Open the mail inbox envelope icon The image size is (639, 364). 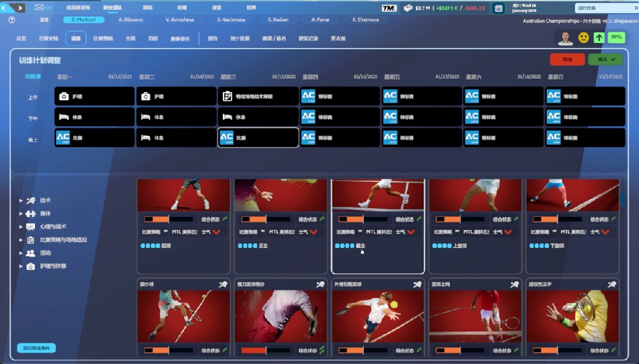(39, 7)
